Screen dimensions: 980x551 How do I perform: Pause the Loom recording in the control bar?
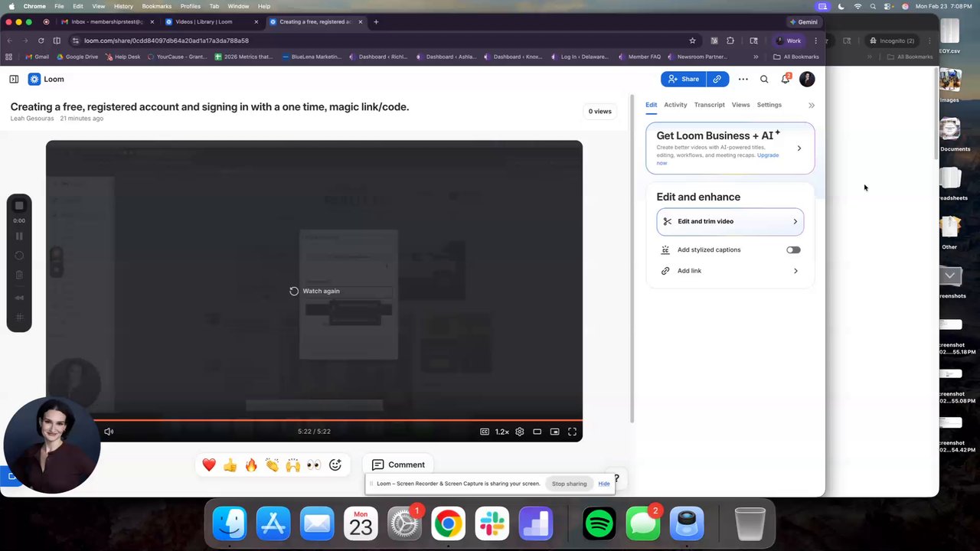pyautogui.click(x=19, y=236)
